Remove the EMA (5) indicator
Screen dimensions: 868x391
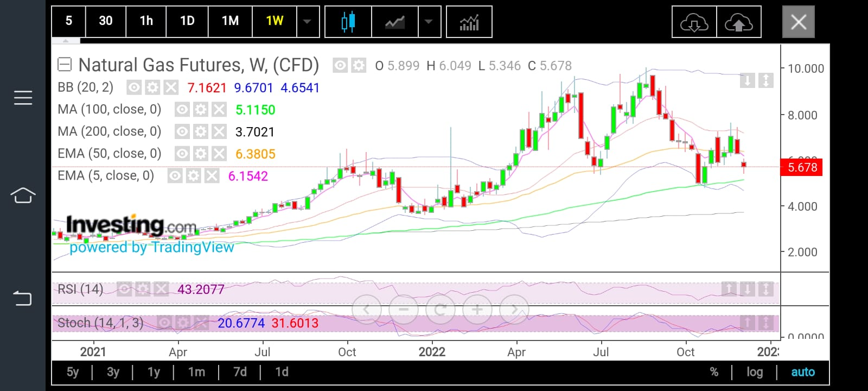point(212,176)
